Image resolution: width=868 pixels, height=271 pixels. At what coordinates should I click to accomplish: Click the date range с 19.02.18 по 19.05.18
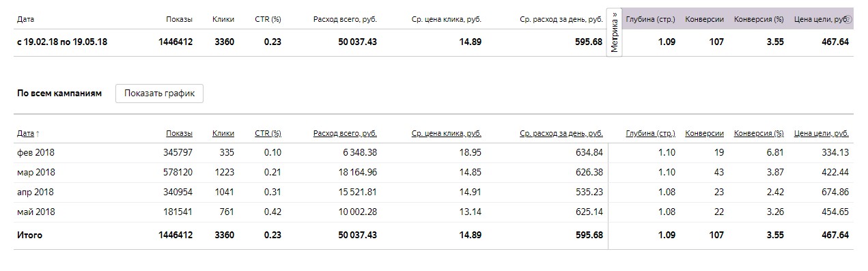[62, 42]
